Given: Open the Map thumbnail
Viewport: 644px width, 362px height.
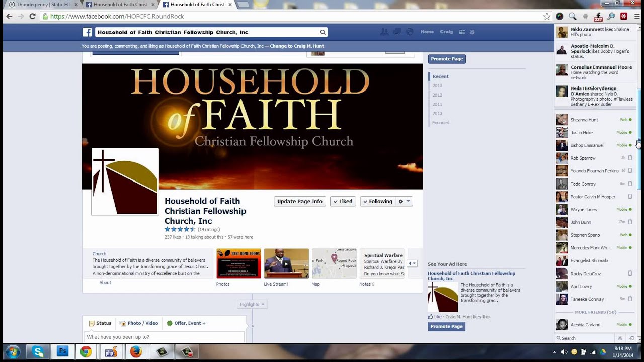Looking at the screenshot, I should click(334, 263).
